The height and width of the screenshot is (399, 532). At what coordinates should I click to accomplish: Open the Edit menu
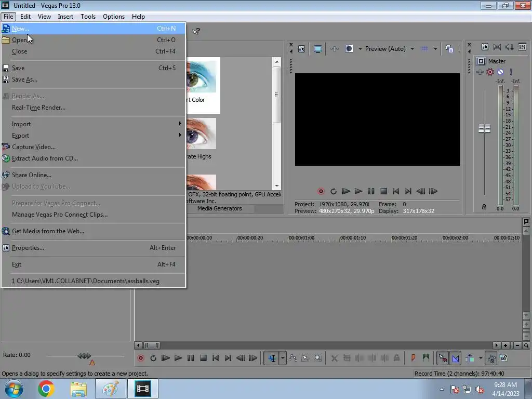click(25, 17)
